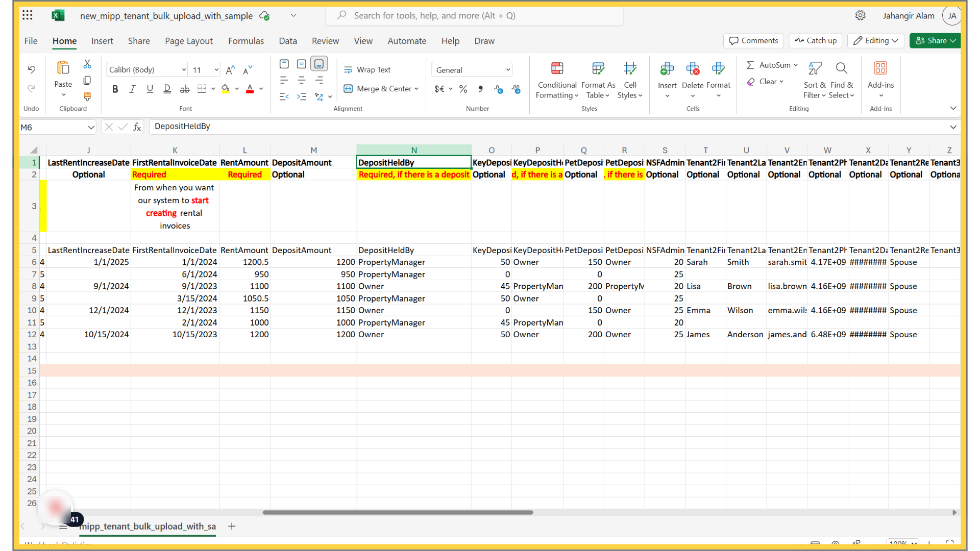Click the Cut scissors icon
Screen dimensions: 980x551
[87, 64]
